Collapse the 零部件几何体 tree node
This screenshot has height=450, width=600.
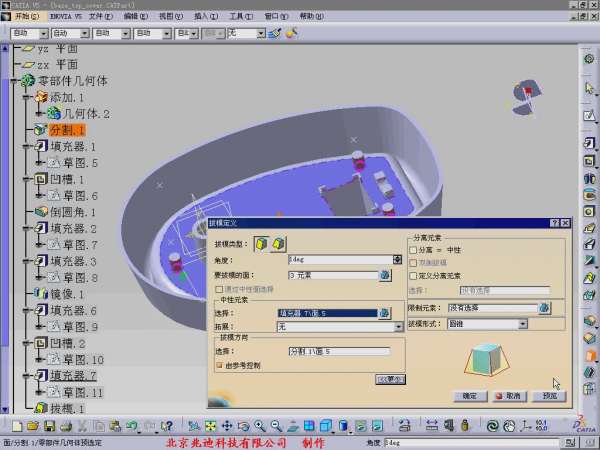(14, 81)
